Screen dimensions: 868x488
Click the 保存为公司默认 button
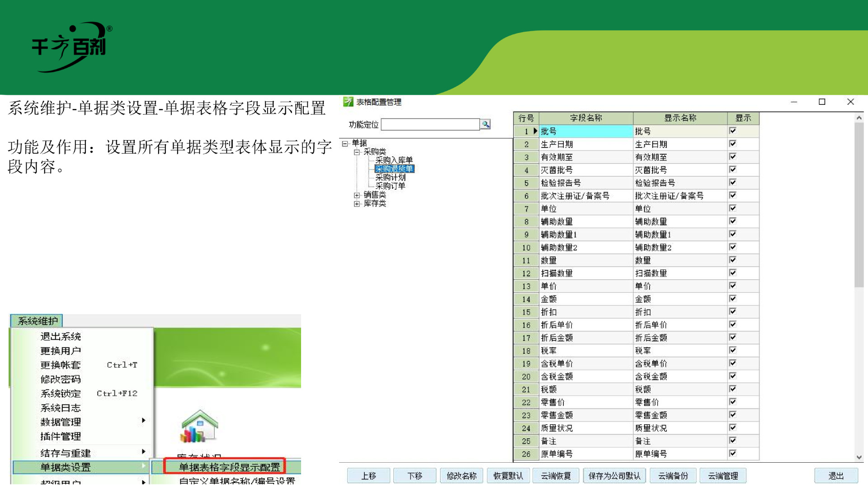613,475
